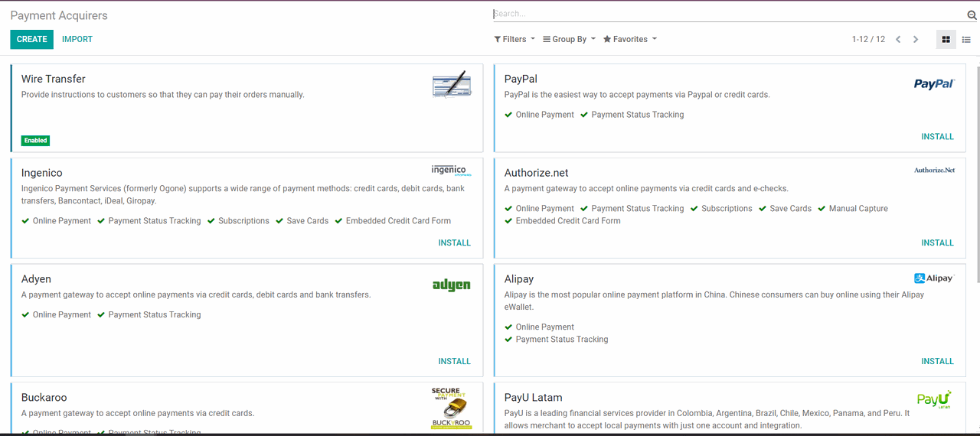Click the Adyen logo image
The height and width of the screenshot is (436, 980).
point(452,285)
